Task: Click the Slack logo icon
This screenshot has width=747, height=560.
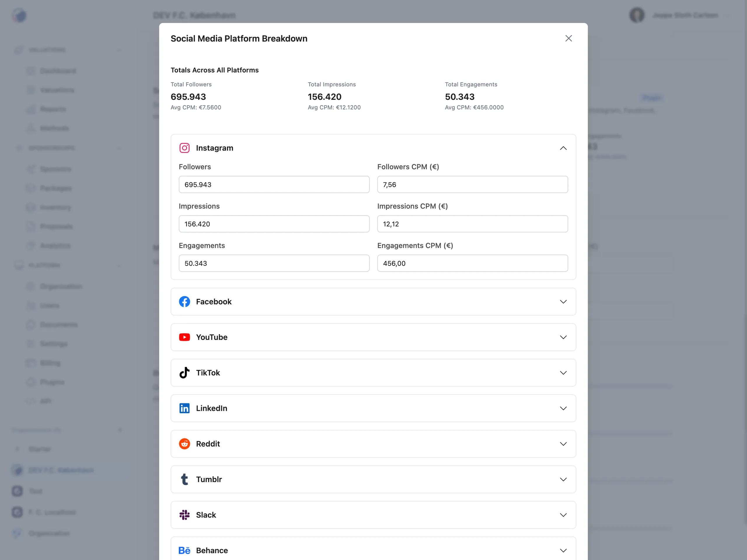Action: pyautogui.click(x=184, y=515)
